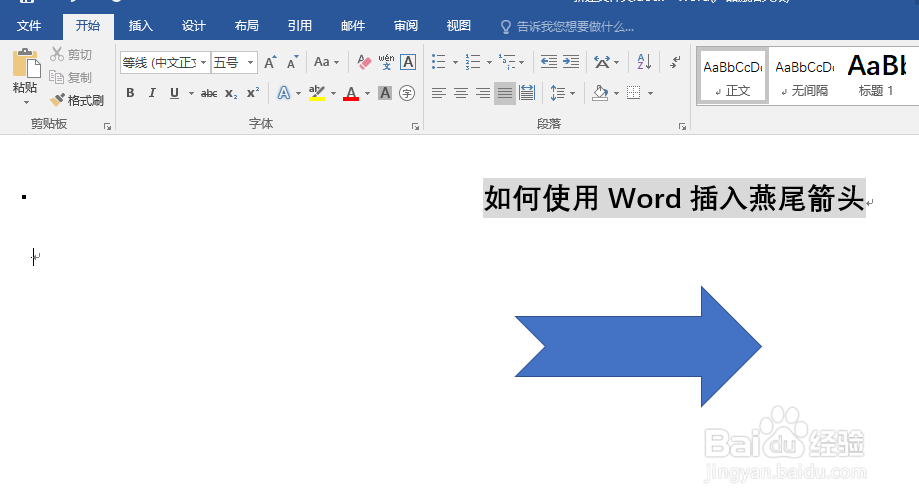Click the numbering list icon

point(473,62)
